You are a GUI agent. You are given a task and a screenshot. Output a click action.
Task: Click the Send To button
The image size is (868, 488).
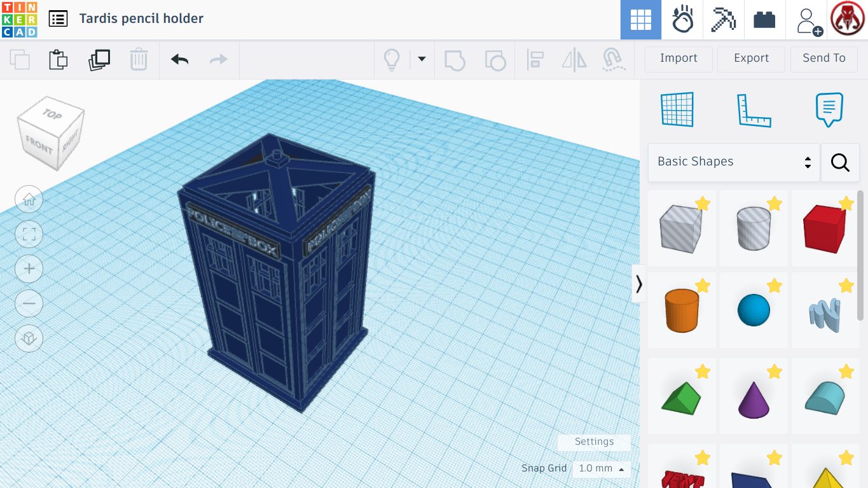824,59
